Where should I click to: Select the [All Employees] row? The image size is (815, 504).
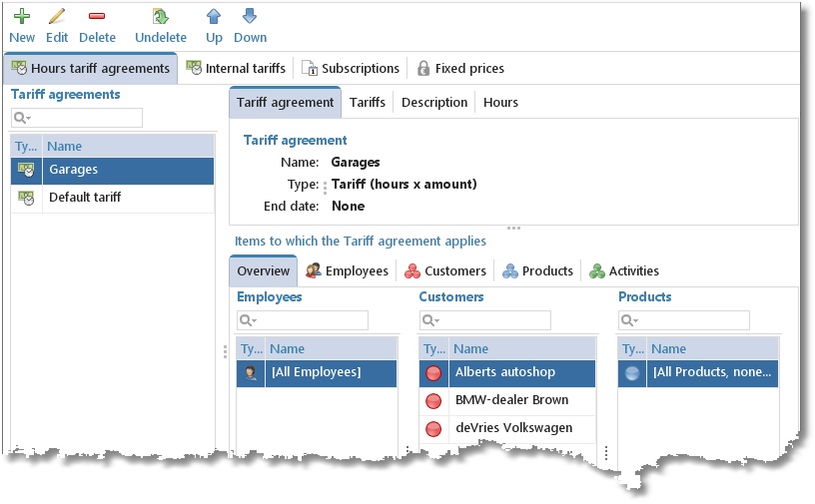317,373
